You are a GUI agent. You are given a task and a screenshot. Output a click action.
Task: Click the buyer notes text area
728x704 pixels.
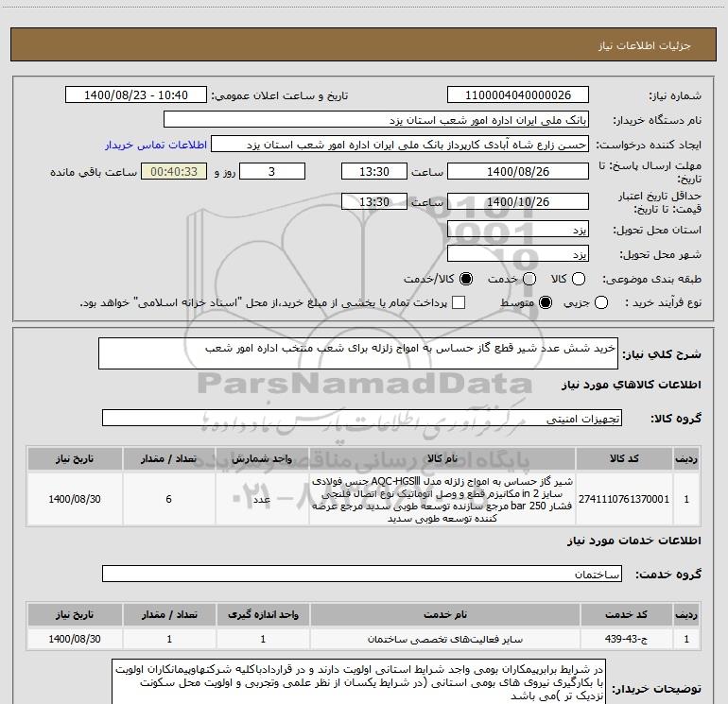click(x=359, y=682)
